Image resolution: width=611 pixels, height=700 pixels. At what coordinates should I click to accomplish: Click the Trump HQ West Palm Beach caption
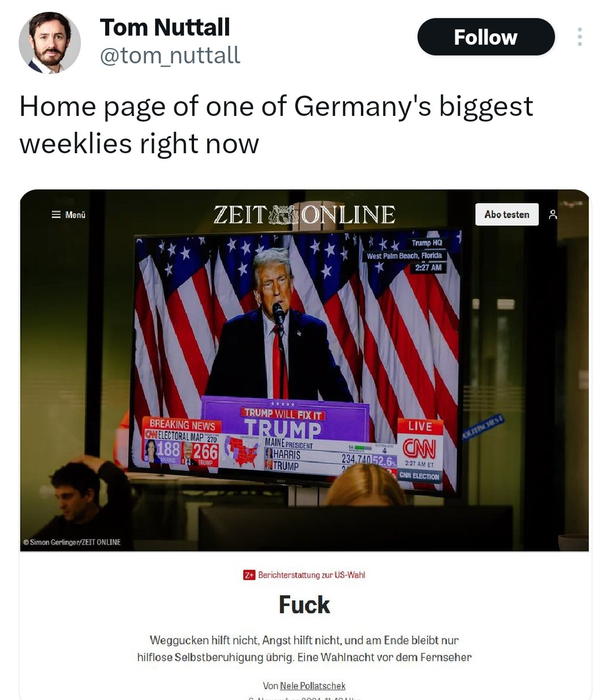point(405,255)
